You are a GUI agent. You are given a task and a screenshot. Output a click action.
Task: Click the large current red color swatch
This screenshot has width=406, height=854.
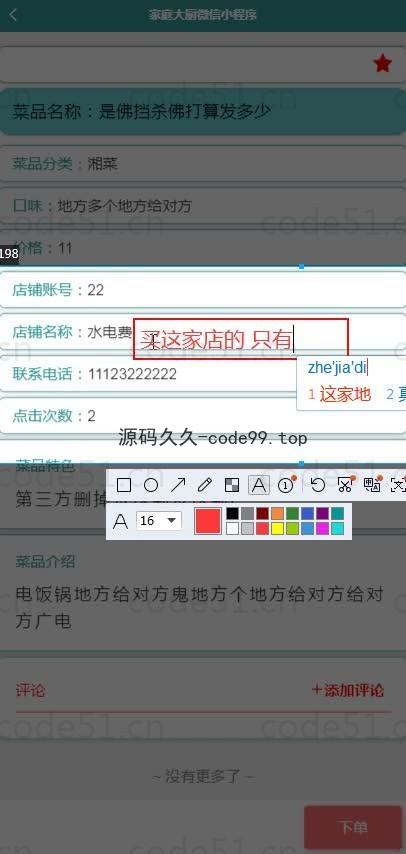[208, 521]
